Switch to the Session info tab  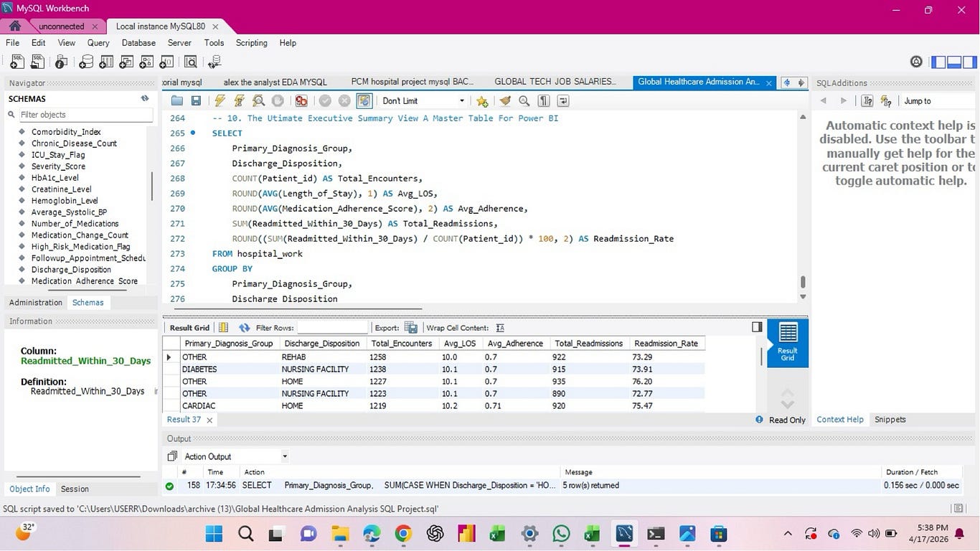point(75,489)
